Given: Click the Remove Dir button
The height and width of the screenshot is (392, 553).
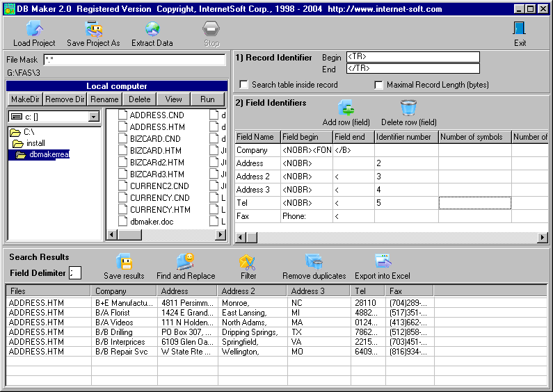Looking at the screenshot, I should [x=65, y=99].
